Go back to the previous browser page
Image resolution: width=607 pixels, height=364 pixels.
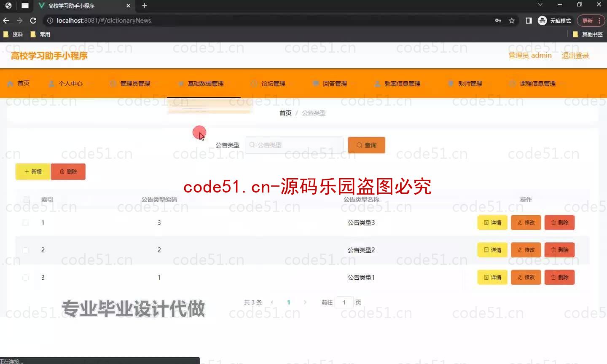6,20
